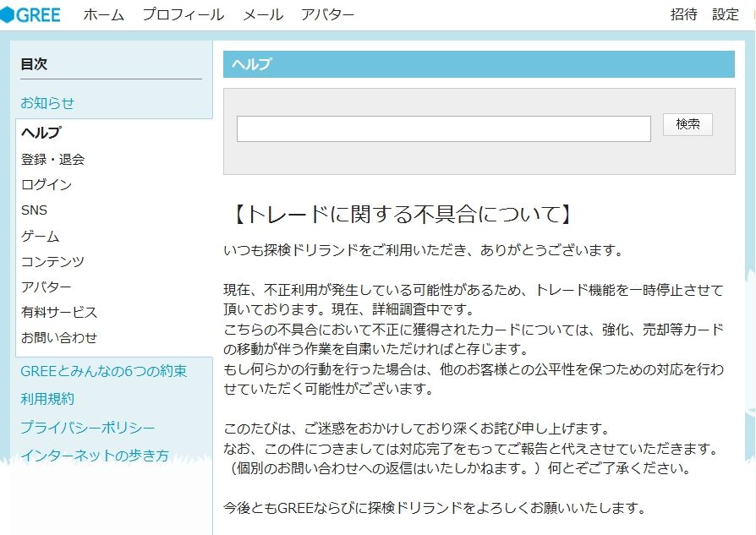This screenshot has width=756, height=535.
Task: Open the ログイン help category
Action: click(x=47, y=184)
